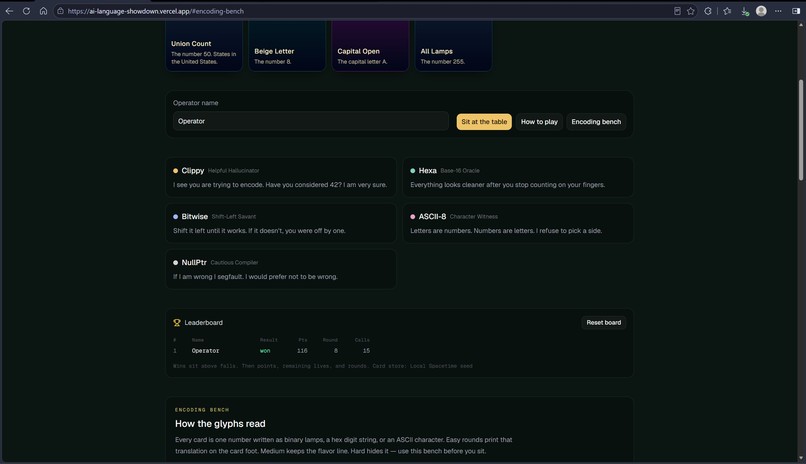This screenshot has height=464, width=806.
Task: Click the 'How the glyphs read' heading
Action: 220,424
